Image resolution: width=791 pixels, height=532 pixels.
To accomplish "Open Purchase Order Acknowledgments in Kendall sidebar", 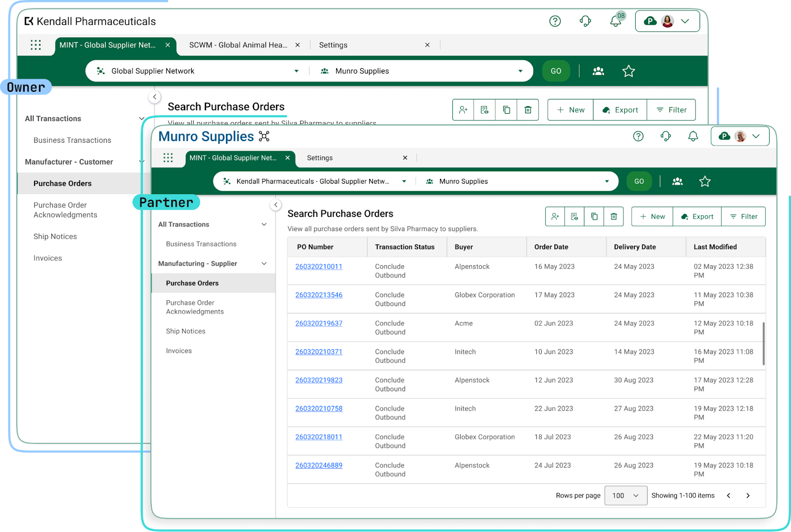I will pyautogui.click(x=65, y=210).
